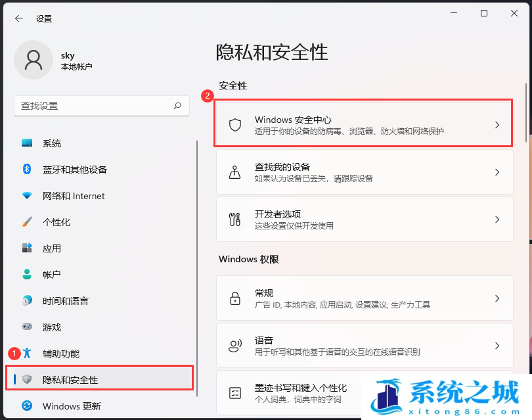Open 开发者选项 entry
This screenshot has height=420, width=532.
pos(365,220)
